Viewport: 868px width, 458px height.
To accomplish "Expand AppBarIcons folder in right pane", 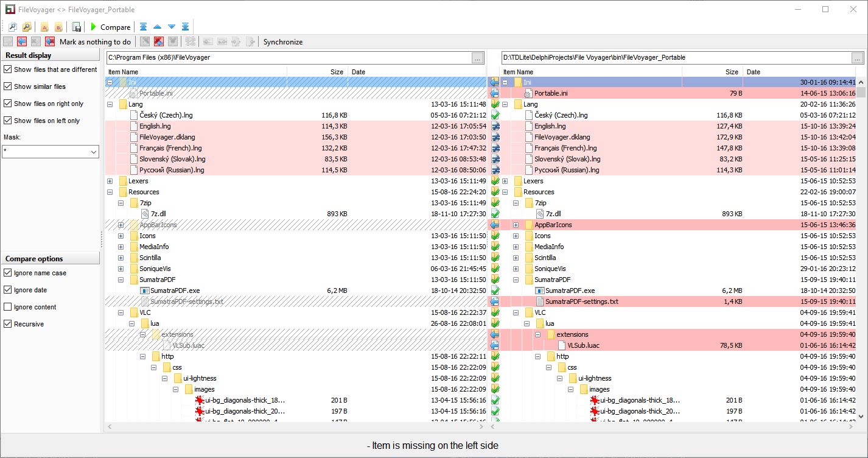I will (x=516, y=225).
